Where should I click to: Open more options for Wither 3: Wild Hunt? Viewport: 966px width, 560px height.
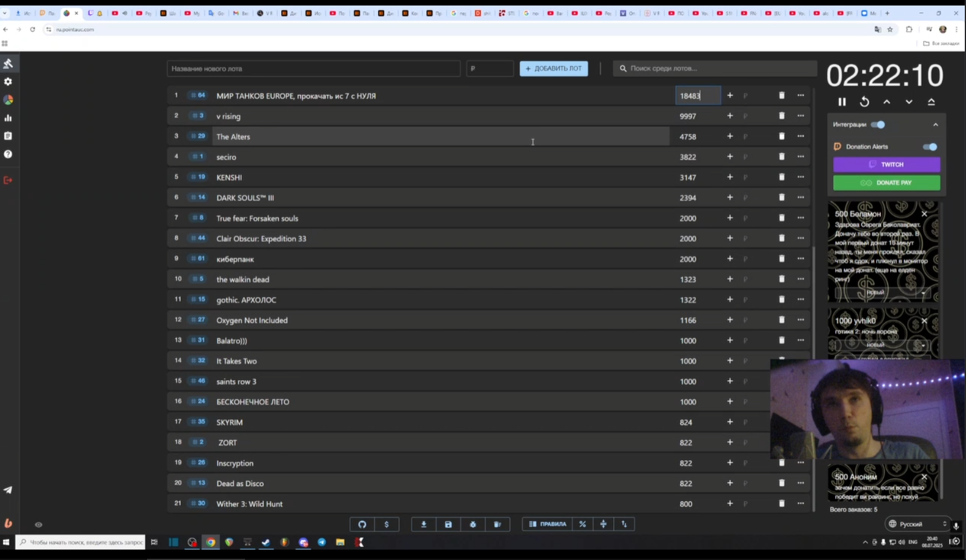pyautogui.click(x=801, y=503)
